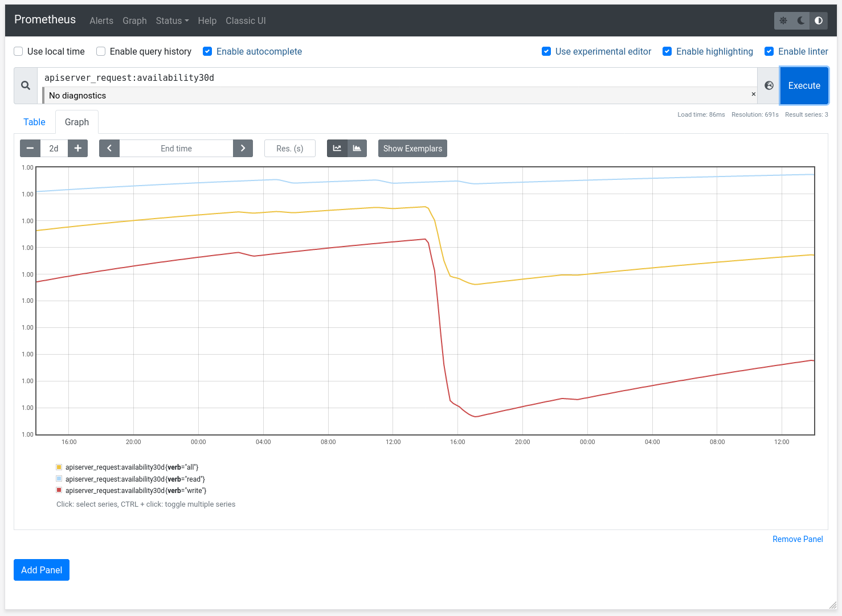This screenshot has height=616, width=842.
Task: Switch to light theme sun icon
Action: point(783,20)
